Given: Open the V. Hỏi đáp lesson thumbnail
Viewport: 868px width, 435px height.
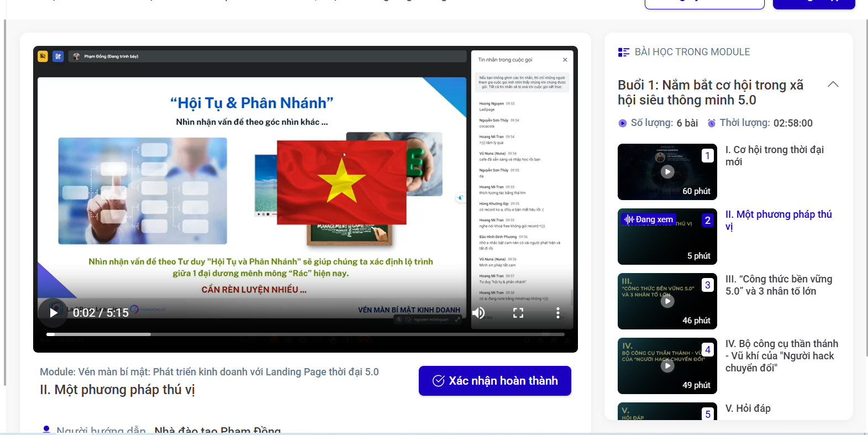Looking at the screenshot, I should pos(667,411).
